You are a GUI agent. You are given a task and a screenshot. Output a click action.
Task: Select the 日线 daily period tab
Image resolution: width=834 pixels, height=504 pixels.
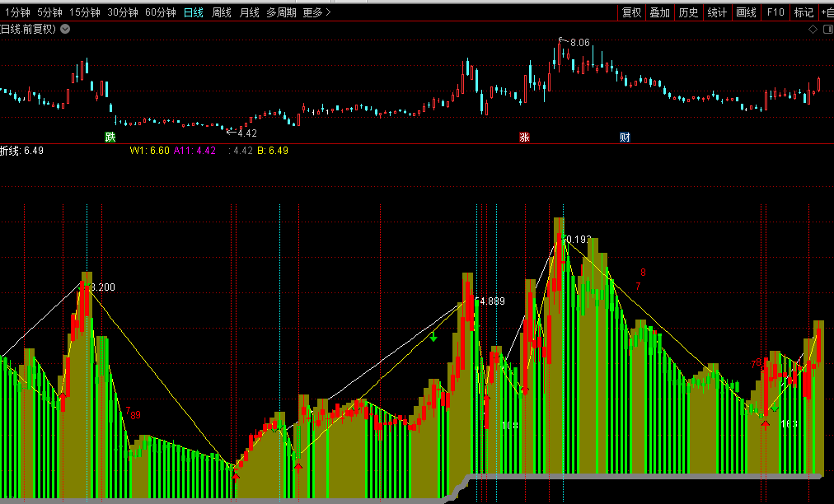click(x=193, y=12)
